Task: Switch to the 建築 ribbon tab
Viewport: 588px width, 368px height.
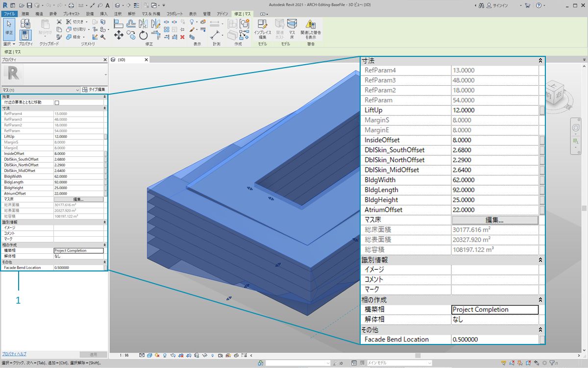Action: click(x=25, y=14)
